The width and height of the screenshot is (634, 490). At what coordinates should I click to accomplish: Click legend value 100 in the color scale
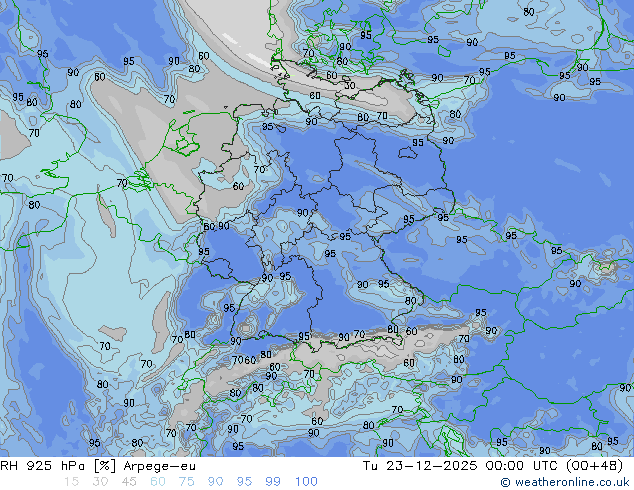coord(306,482)
